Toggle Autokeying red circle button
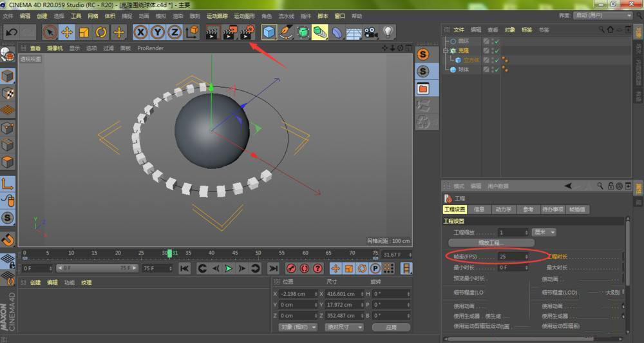 pos(305,269)
